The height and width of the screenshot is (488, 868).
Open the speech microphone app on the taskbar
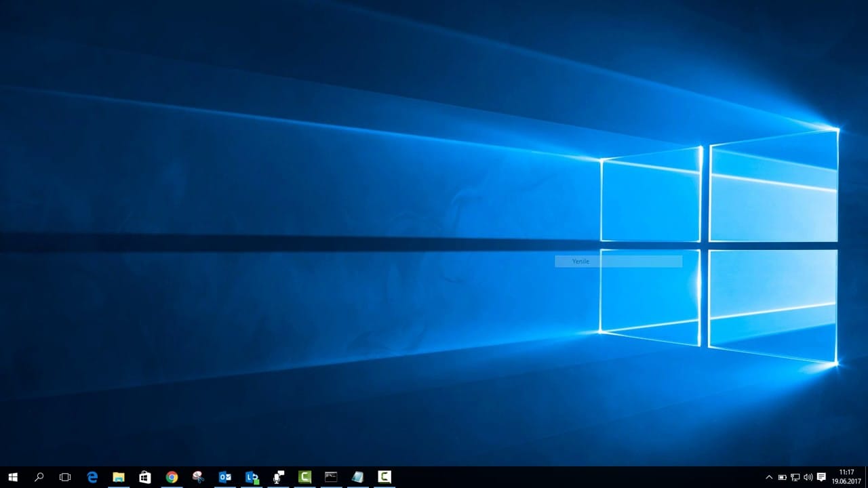click(x=278, y=477)
